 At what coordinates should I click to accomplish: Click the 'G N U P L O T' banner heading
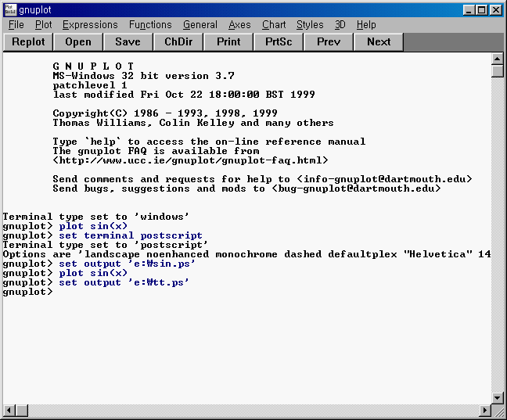point(93,66)
